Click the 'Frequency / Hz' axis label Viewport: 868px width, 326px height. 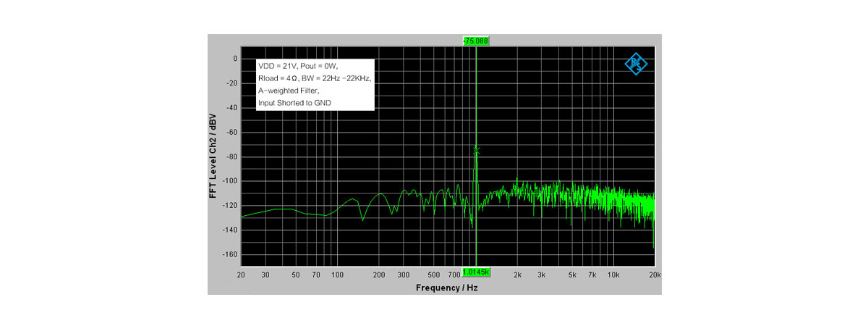447,288
